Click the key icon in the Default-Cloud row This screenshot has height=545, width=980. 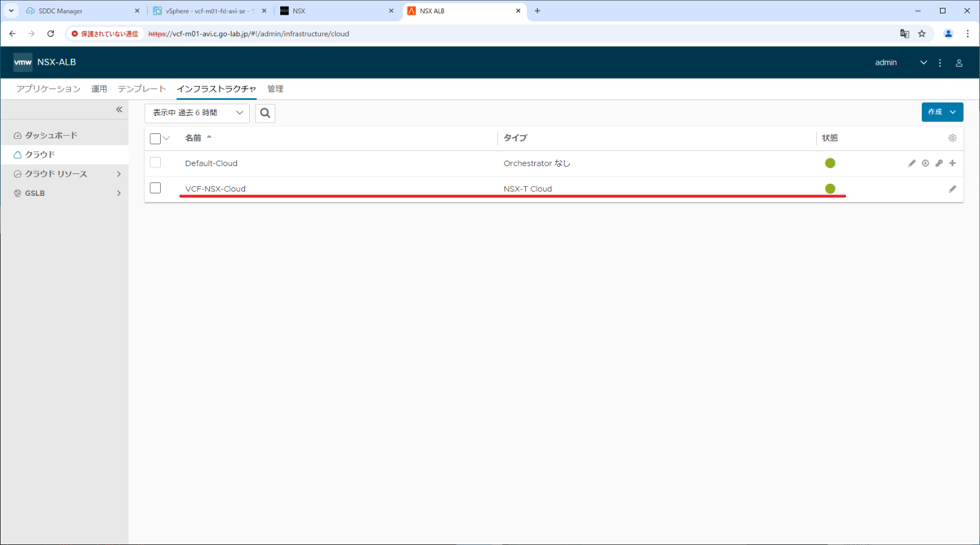tap(939, 163)
